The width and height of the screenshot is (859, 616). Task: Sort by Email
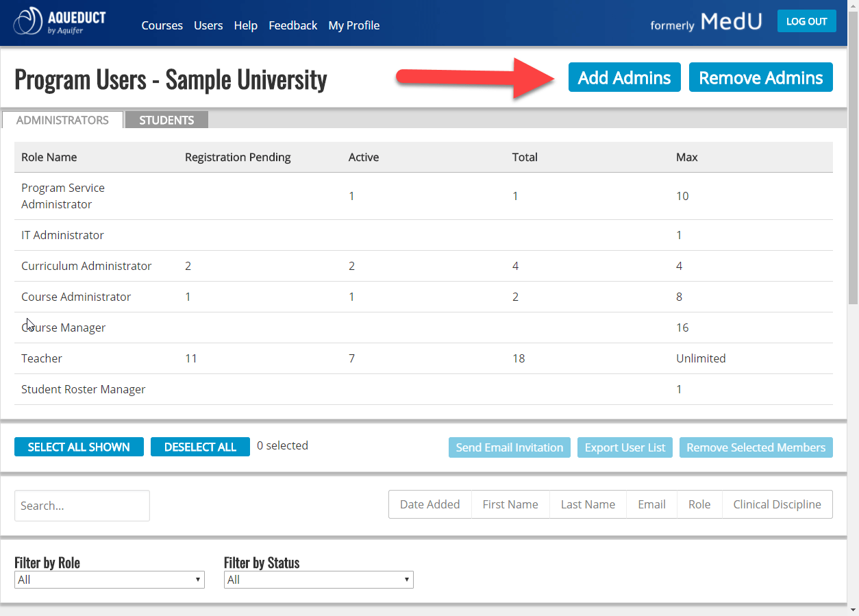point(651,504)
